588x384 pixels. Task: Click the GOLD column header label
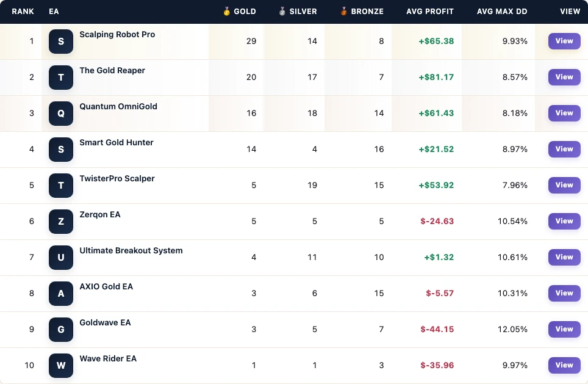click(245, 11)
